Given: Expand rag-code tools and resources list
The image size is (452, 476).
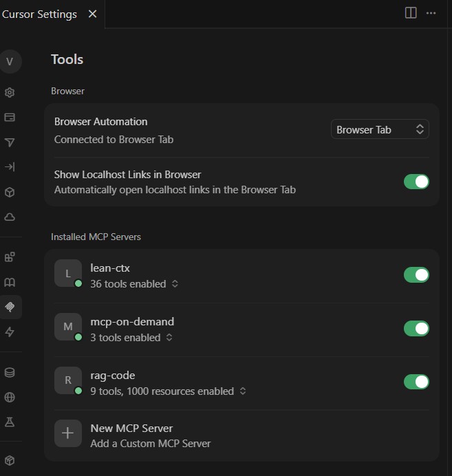Looking at the screenshot, I should pyautogui.click(x=168, y=391).
